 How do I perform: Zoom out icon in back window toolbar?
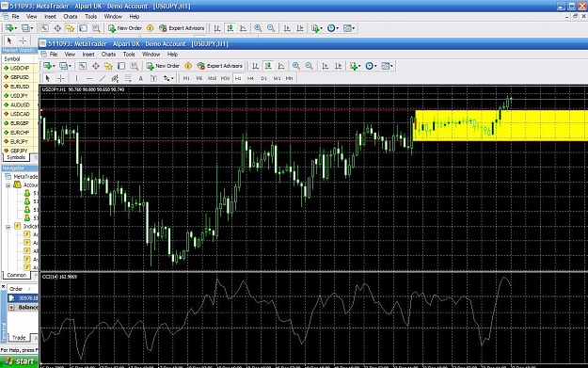click(x=271, y=28)
